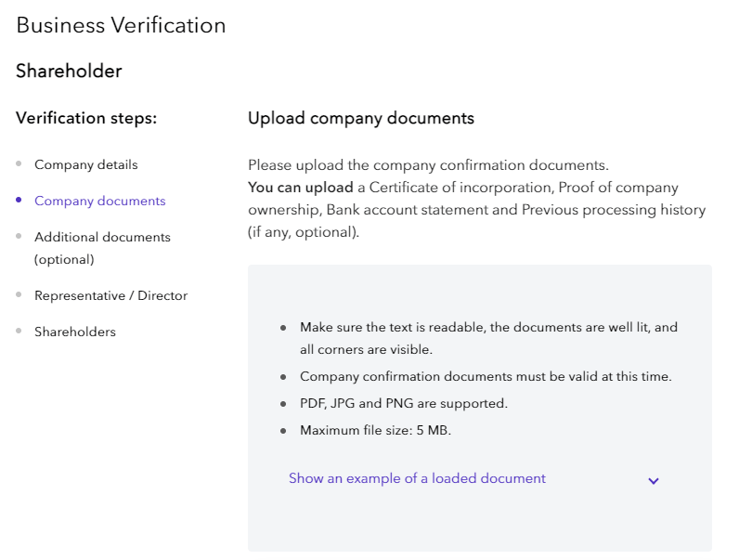Click the 'Verification steps:' heading
Screen dimensions: 739x560
tap(86, 118)
